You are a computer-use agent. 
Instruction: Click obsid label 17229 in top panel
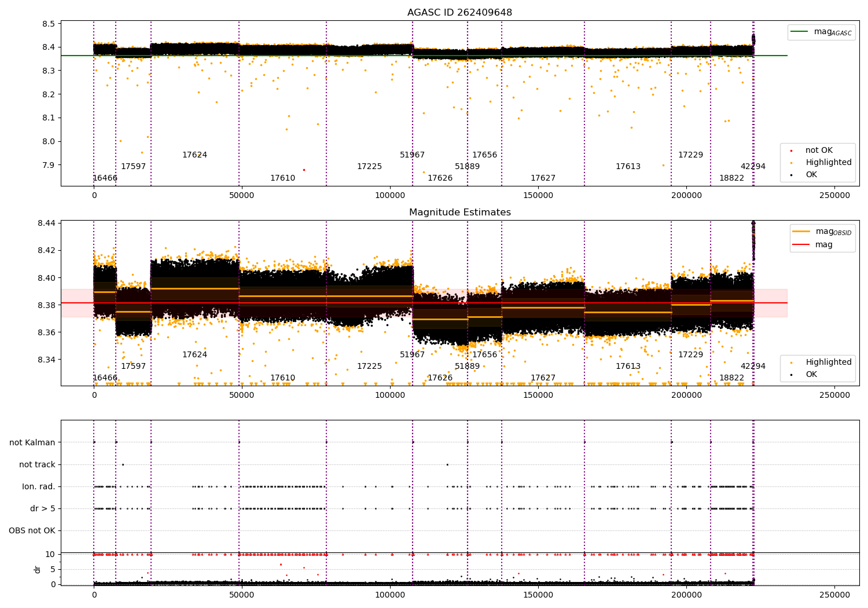690,155
